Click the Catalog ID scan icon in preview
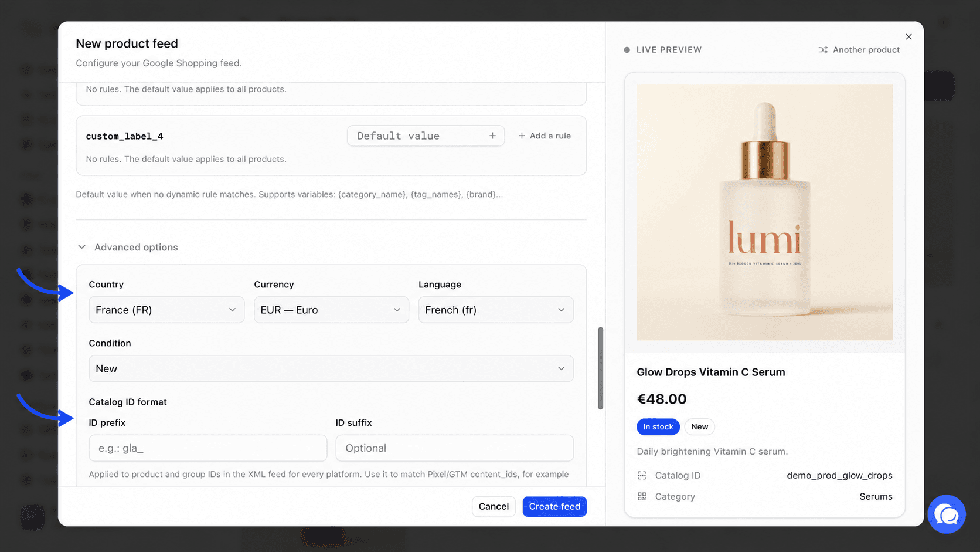 pos(642,476)
